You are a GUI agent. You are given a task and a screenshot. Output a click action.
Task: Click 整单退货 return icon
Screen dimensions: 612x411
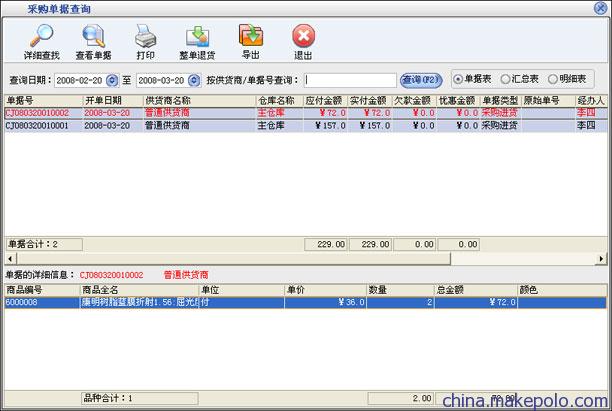(x=197, y=38)
